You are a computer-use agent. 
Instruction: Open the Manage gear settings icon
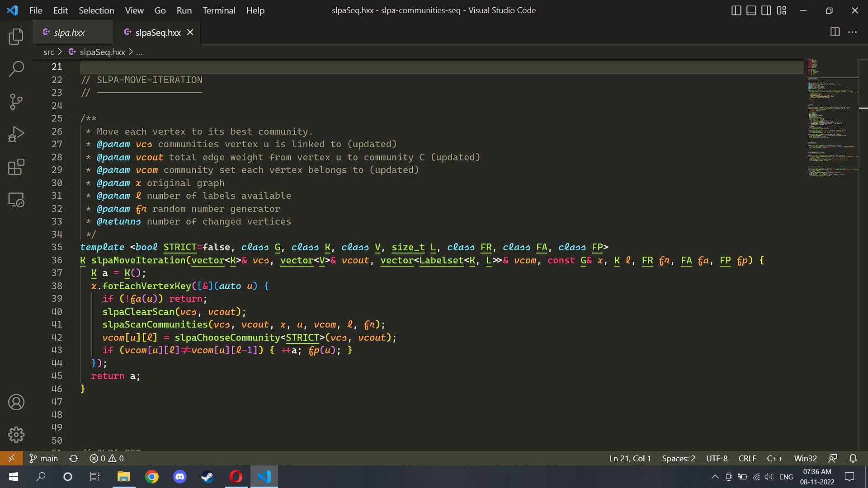click(16, 435)
